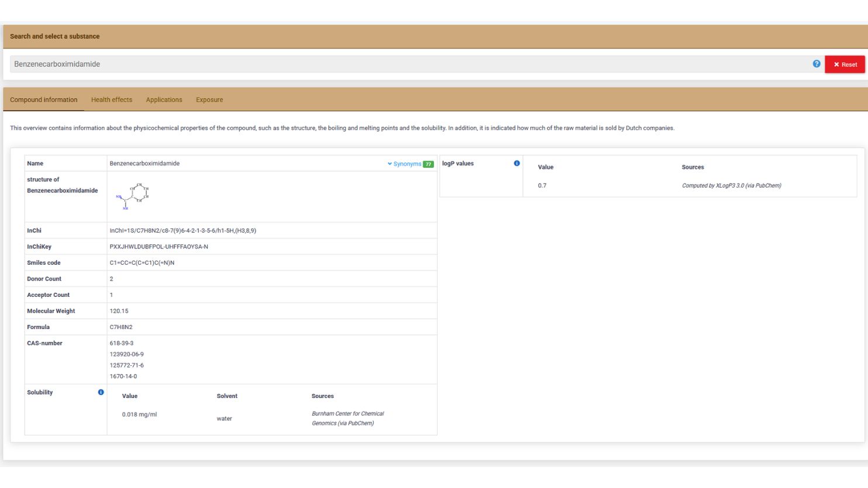The width and height of the screenshot is (868, 488).
Task: Click the green 77 synonyms badge
Action: coord(428,164)
